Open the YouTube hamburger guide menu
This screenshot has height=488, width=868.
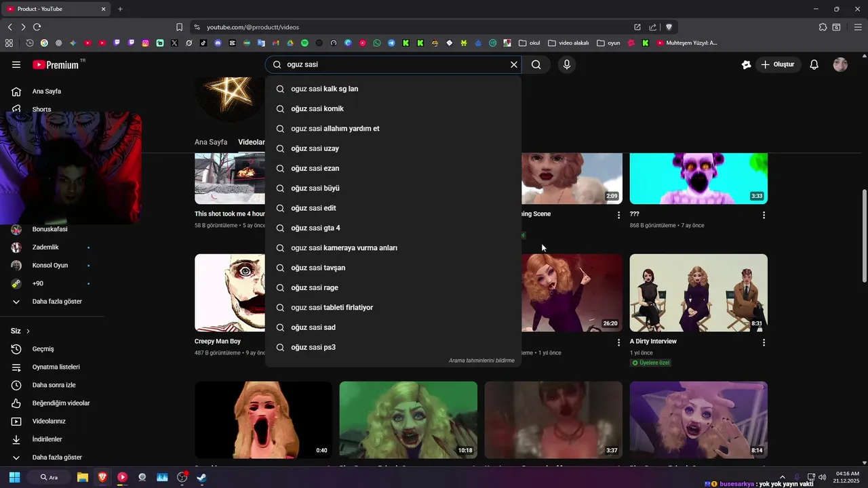click(16, 64)
